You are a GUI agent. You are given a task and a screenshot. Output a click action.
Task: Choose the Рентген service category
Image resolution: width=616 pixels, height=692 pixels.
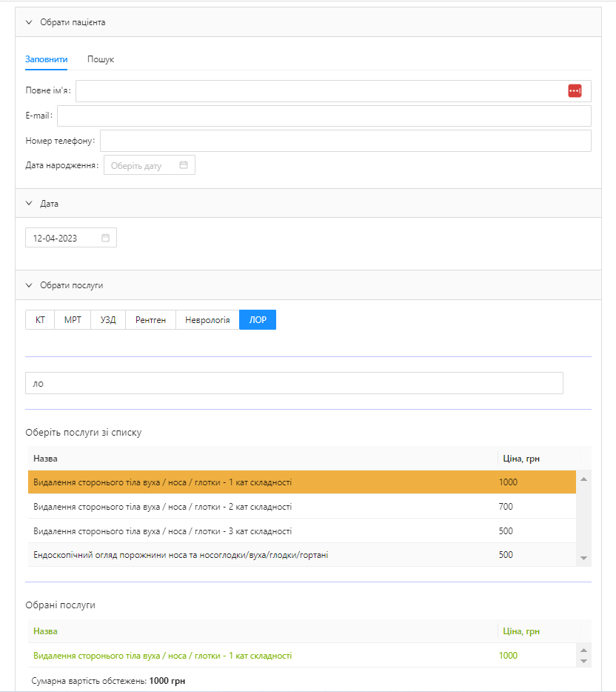[x=150, y=320]
